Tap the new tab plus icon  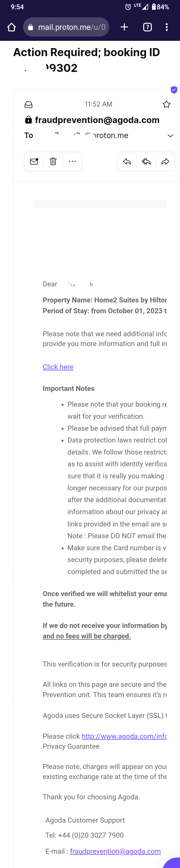click(124, 27)
